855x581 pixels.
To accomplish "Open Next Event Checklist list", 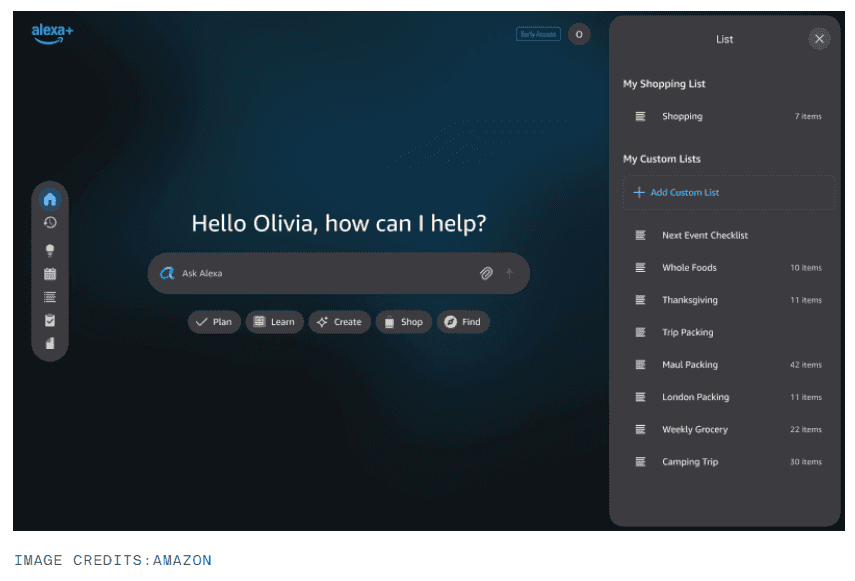I will 728,235.
